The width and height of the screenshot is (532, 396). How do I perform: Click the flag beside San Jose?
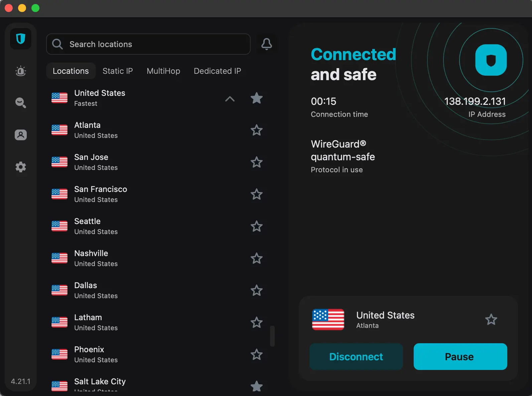click(x=59, y=162)
